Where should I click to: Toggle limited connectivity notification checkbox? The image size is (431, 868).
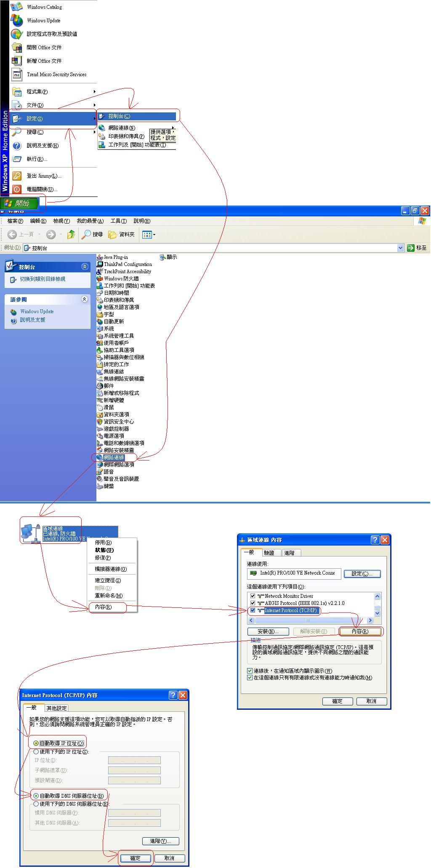point(250,678)
